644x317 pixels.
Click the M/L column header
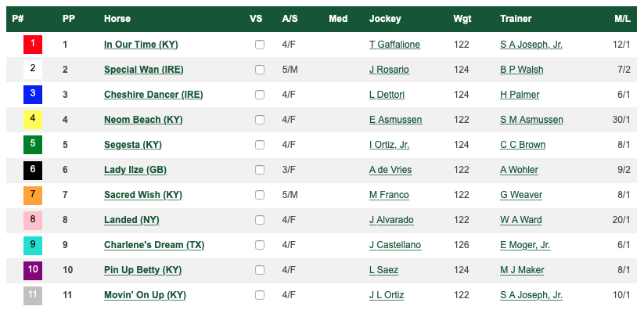[x=622, y=19]
